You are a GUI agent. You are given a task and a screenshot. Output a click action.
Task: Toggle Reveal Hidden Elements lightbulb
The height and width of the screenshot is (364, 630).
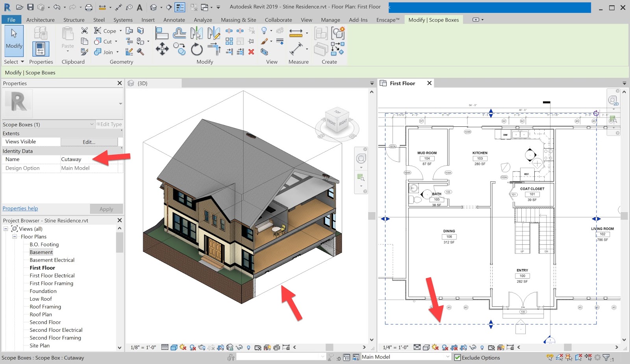(248, 347)
